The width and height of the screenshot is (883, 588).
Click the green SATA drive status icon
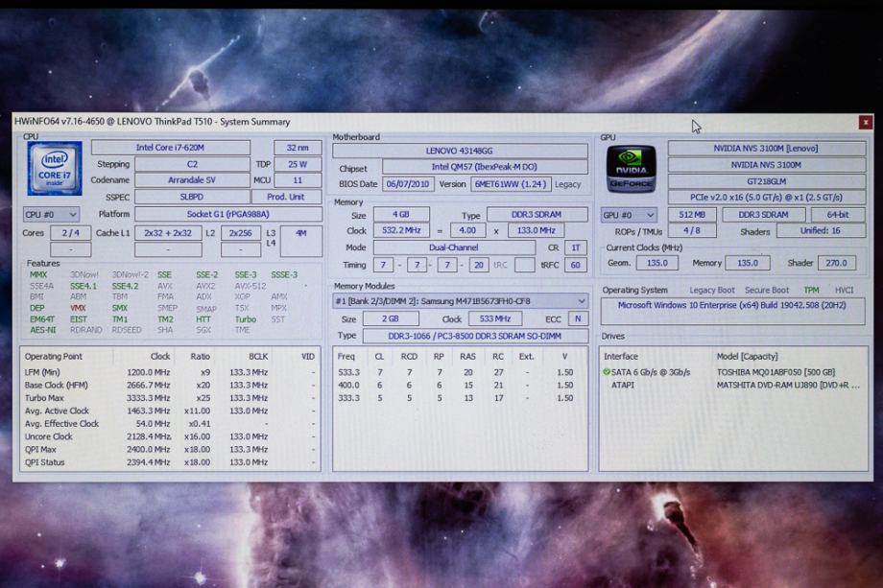(607, 371)
